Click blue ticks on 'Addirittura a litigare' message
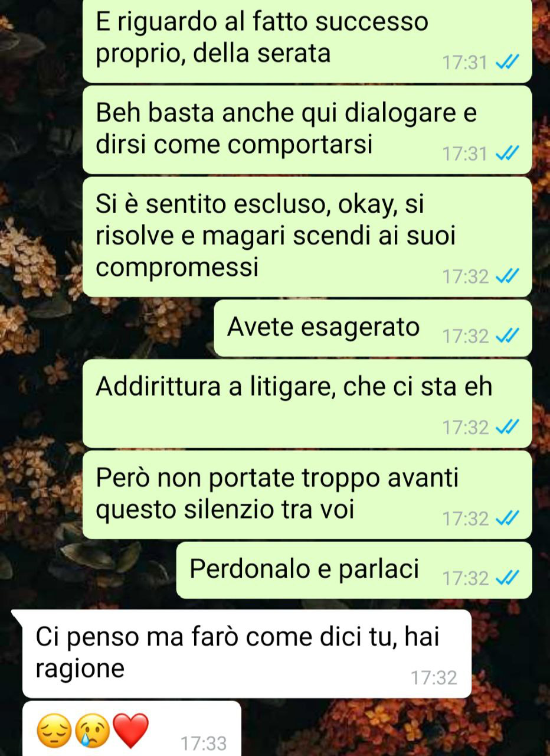550x756 pixels. (x=508, y=427)
